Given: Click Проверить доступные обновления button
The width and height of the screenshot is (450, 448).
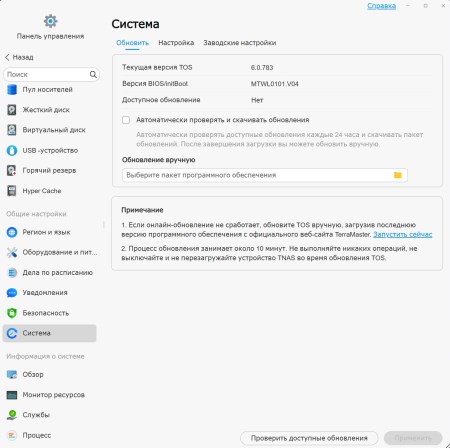Looking at the screenshot, I should pyautogui.click(x=309, y=438).
